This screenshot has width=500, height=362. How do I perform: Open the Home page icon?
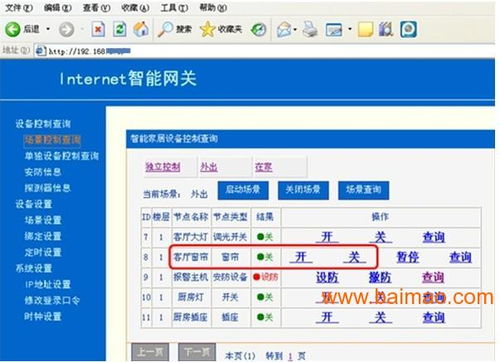coord(141,29)
